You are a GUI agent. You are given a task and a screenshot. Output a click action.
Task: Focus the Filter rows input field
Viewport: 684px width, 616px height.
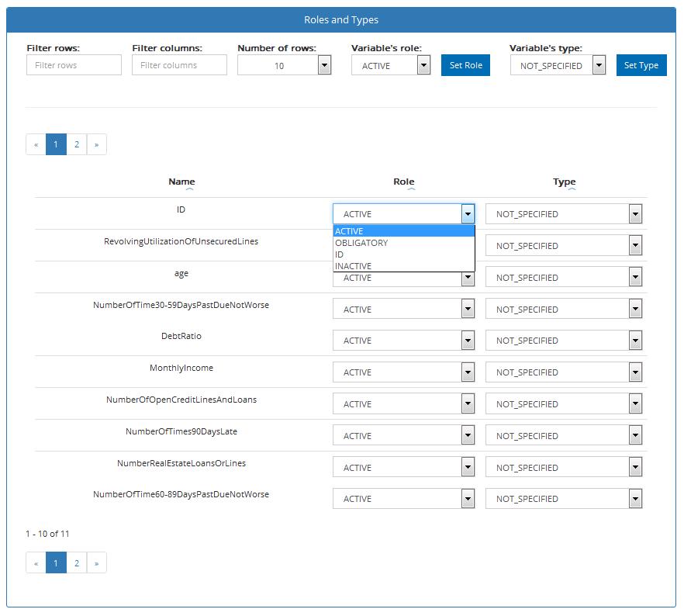[x=74, y=65]
